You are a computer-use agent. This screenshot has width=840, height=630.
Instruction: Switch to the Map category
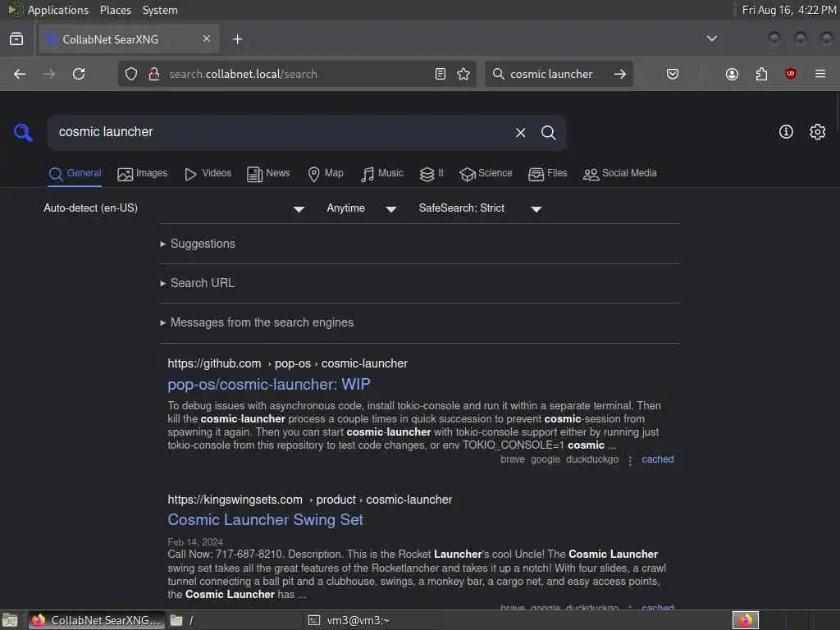326,174
